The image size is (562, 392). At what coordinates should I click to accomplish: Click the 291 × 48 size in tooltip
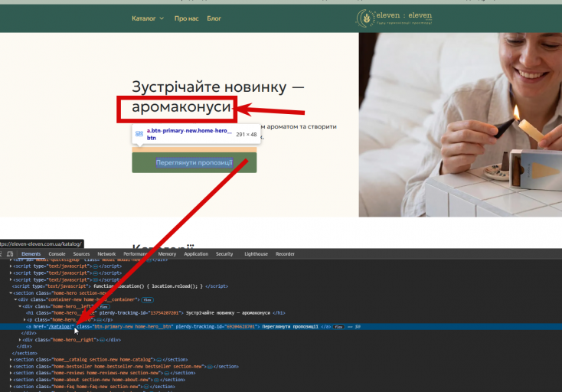tap(247, 135)
